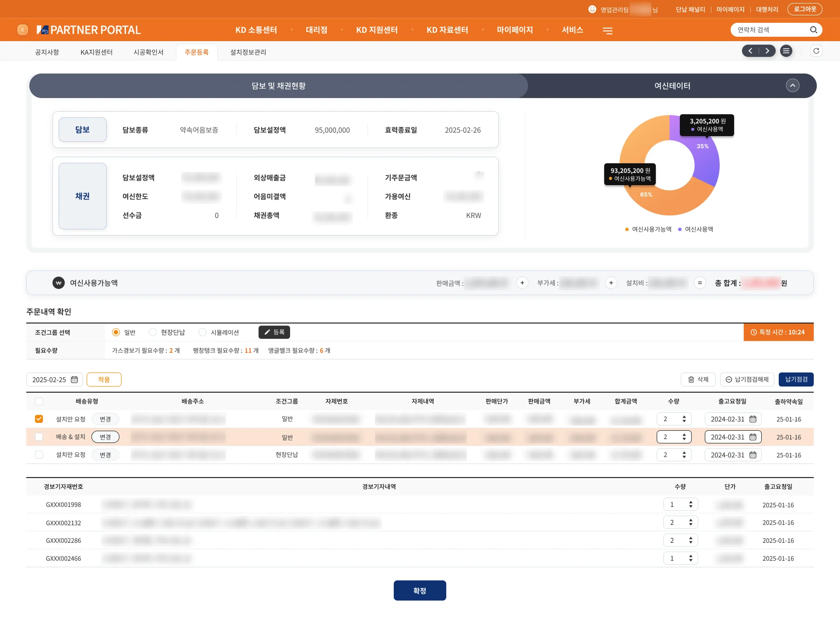Click the refresh icon beside tab controls
840x622 pixels.
(x=816, y=51)
